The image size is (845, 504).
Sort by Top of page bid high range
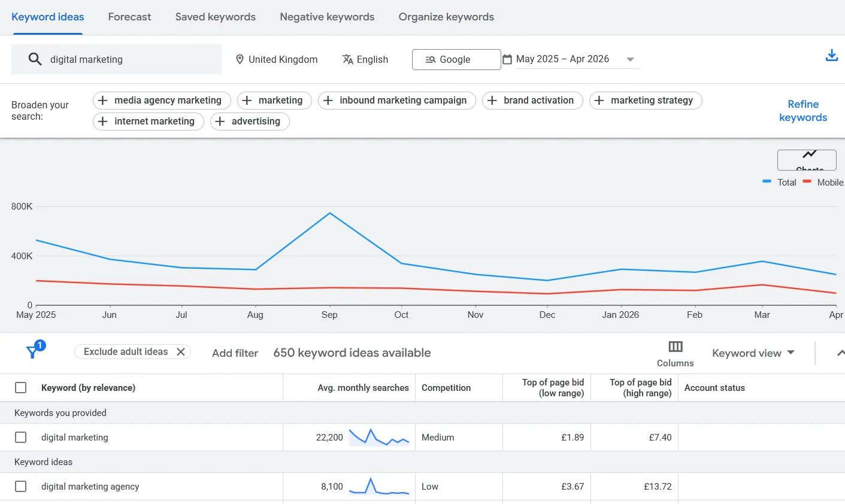(x=640, y=388)
